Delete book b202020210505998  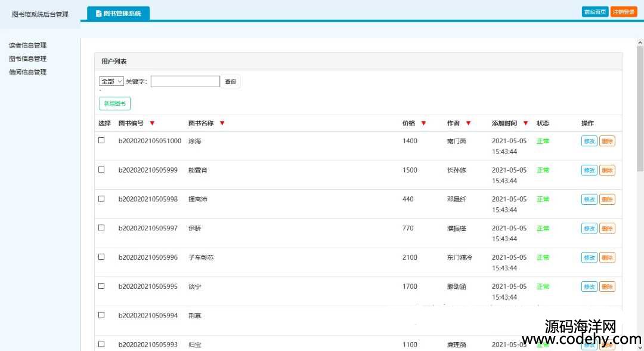(607, 199)
